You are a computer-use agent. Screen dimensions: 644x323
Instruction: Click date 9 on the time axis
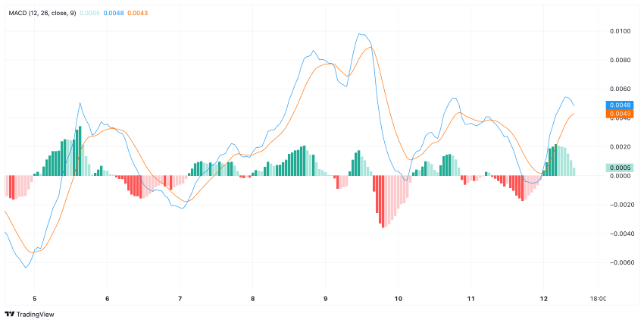325,299
